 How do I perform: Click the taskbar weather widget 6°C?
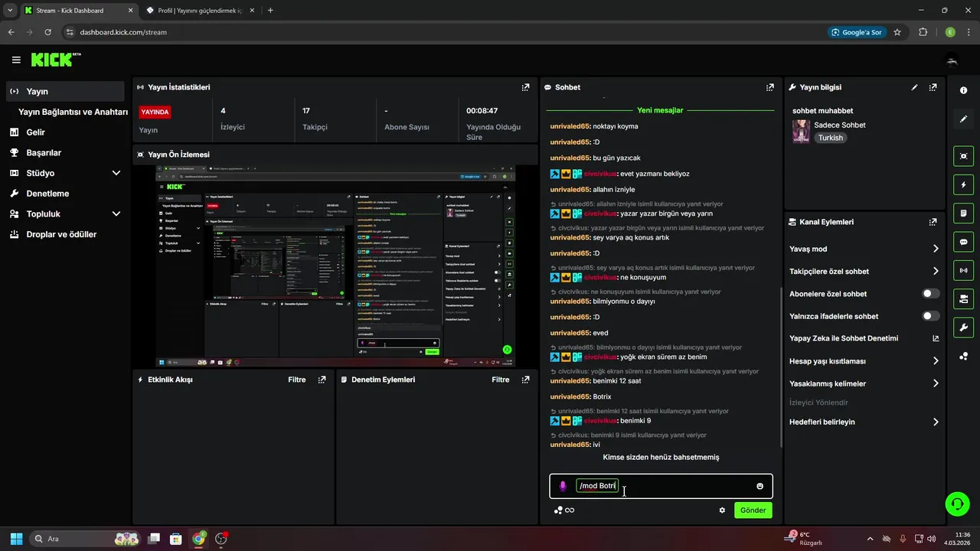click(x=805, y=539)
